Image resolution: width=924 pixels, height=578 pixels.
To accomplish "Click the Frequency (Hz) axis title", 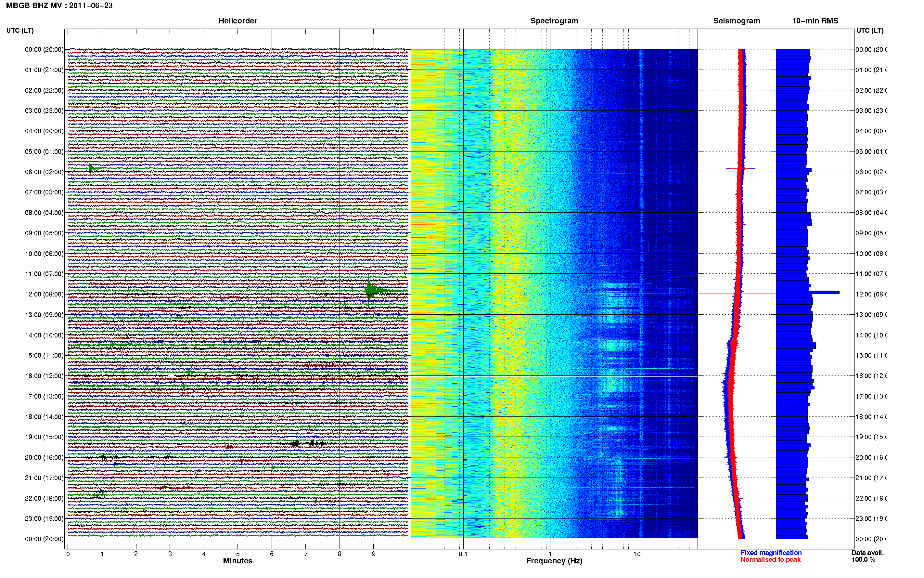I will click(x=554, y=561).
